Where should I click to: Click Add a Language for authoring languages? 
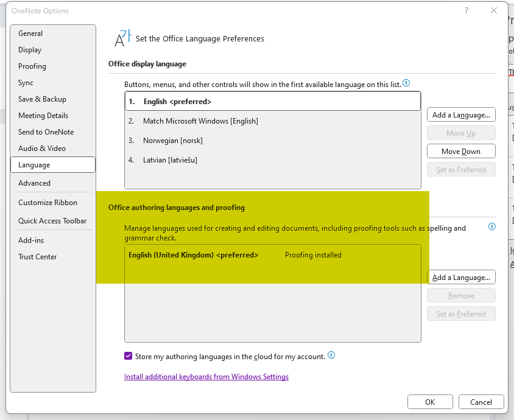coord(461,278)
